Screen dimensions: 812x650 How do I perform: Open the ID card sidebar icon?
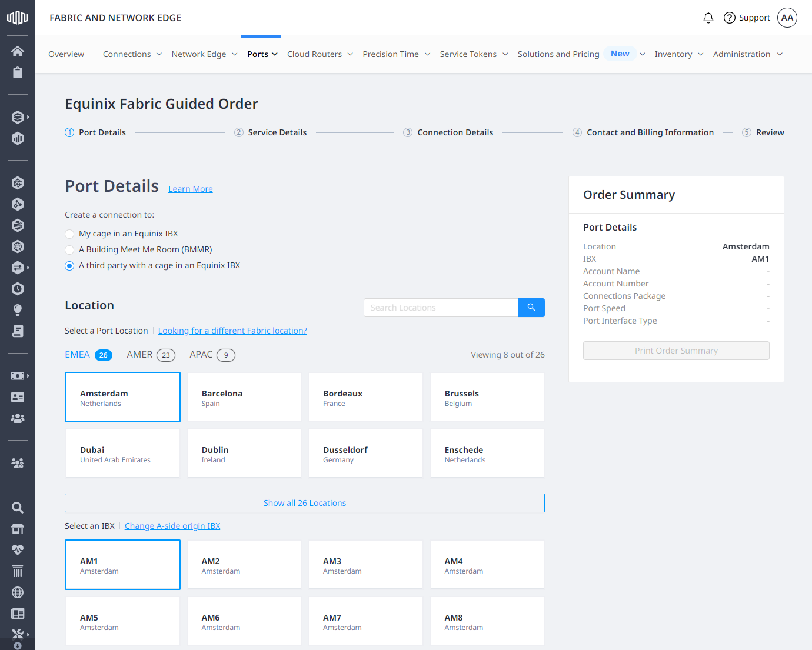[x=18, y=397]
